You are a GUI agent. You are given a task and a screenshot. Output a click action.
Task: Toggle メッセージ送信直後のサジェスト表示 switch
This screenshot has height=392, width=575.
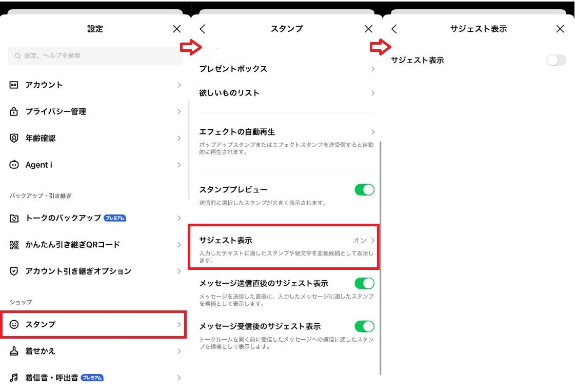[365, 283]
